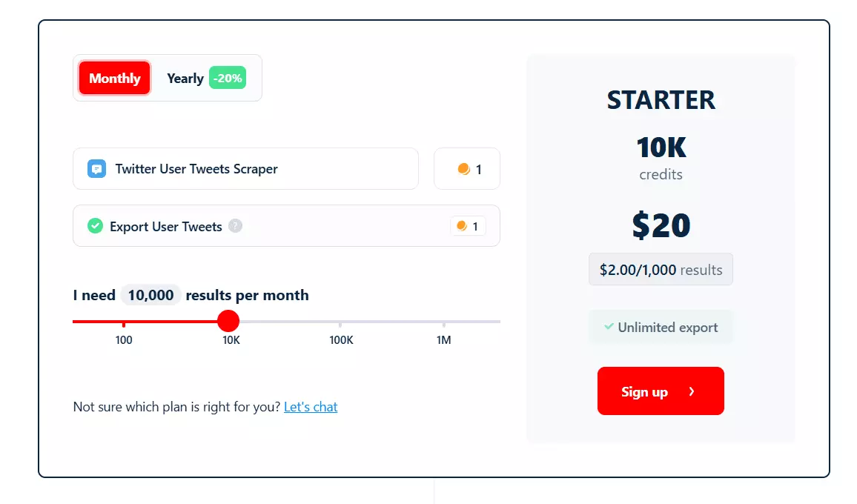
Task: Click the 10K credits figure on Starter card
Action: [x=661, y=148]
